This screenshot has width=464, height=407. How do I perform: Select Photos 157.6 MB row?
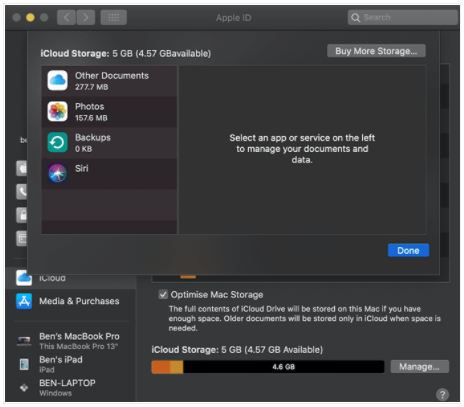coord(109,112)
